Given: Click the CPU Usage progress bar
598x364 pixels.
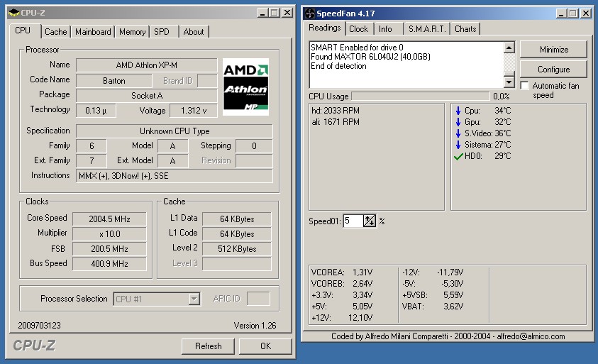Looking at the screenshot, I should coord(420,96).
